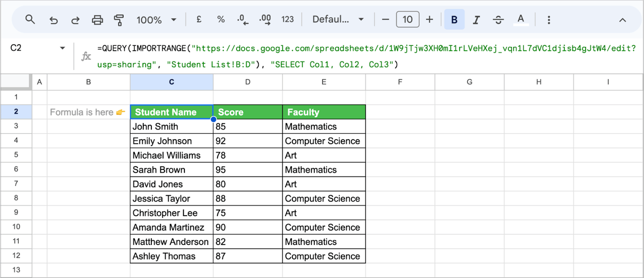Viewport: 644px width, 278px height.
Task: Select column A header
Action: (39, 82)
